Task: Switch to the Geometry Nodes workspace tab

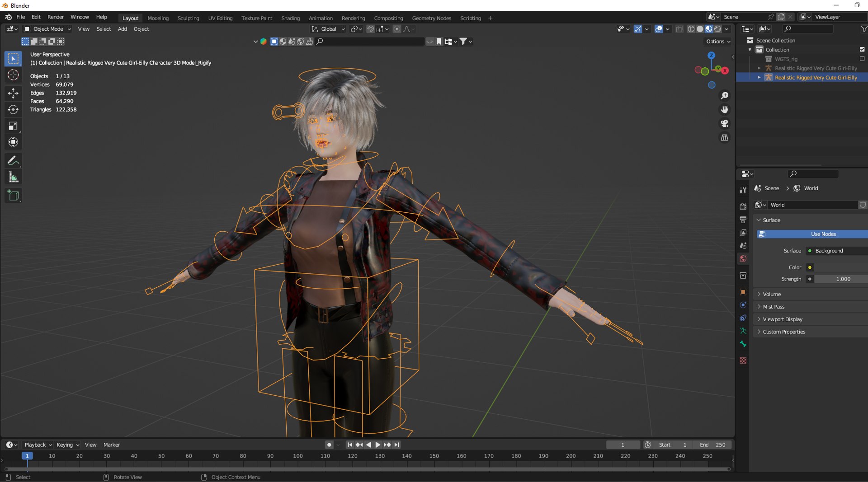Action: (x=431, y=19)
